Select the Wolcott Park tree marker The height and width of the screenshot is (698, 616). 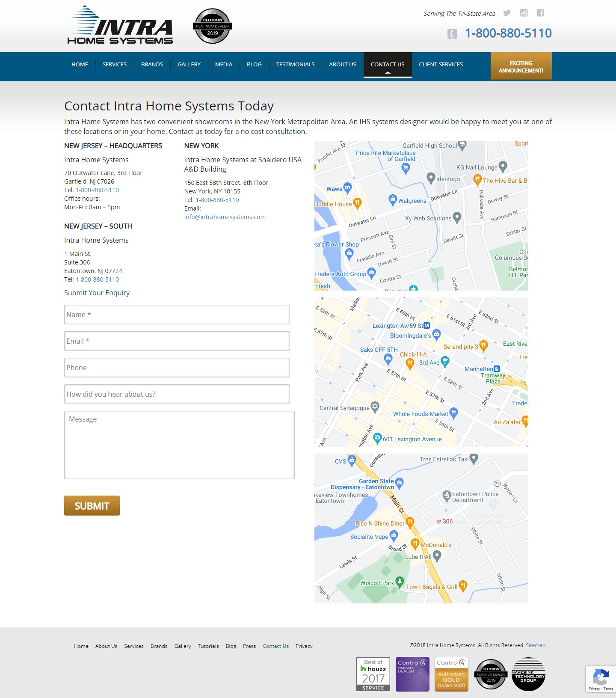(x=400, y=582)
